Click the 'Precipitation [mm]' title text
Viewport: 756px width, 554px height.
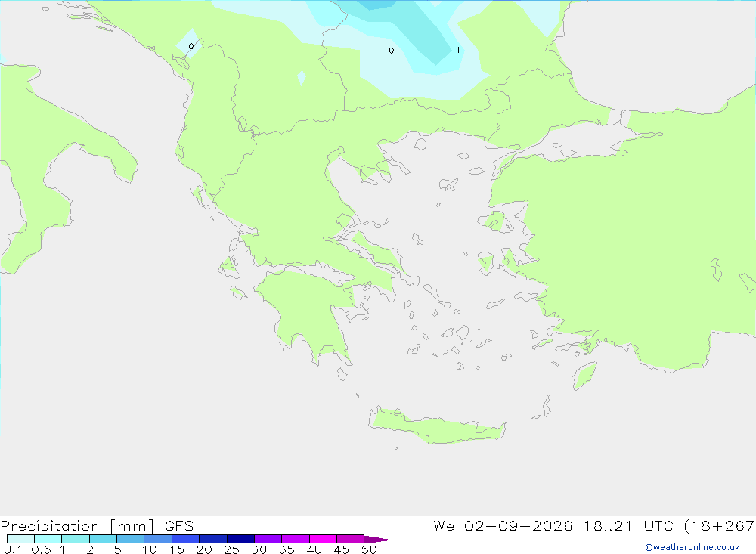coord(77,526)
